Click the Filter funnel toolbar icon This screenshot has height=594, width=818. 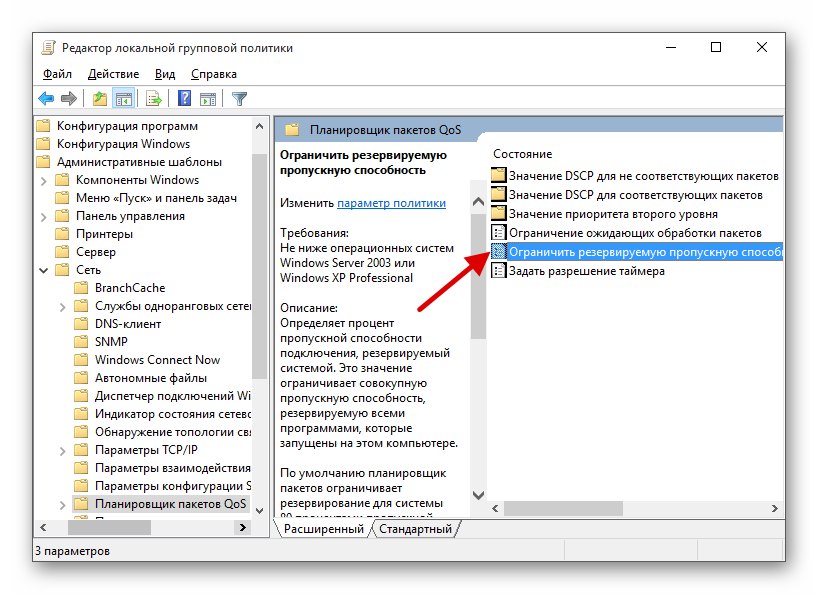(239, 98)
